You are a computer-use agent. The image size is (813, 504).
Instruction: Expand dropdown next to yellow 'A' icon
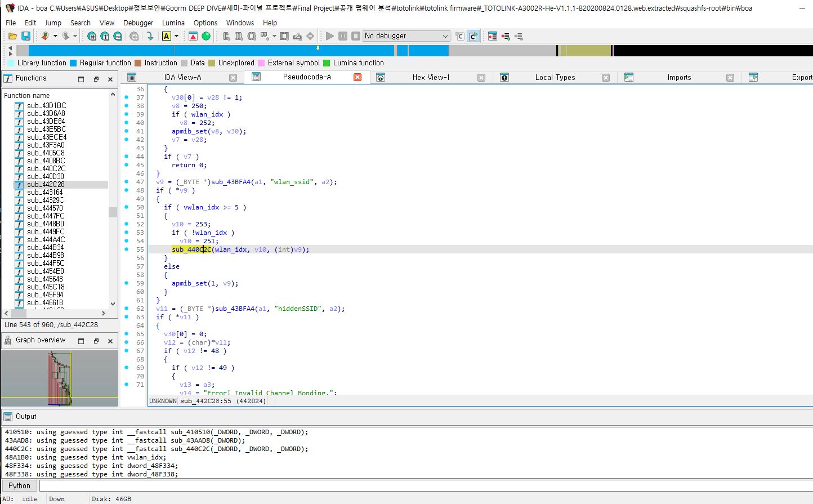click(176, 36)
